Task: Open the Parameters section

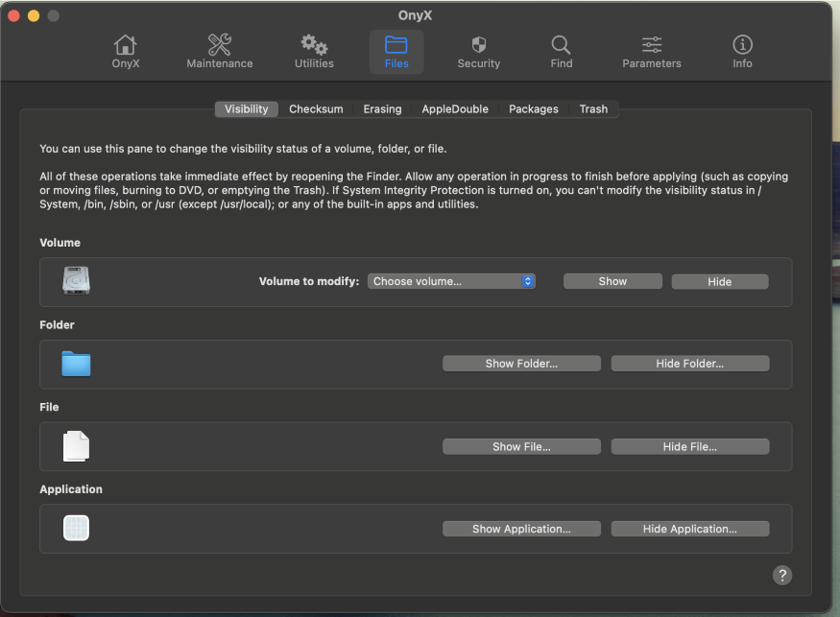Action: [x=651, y=52]
